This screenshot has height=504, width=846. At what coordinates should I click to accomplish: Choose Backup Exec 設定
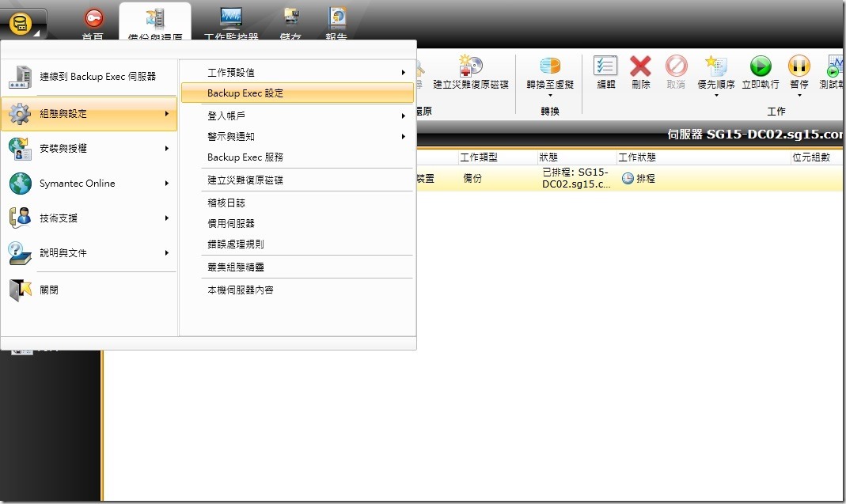(298, 93)
